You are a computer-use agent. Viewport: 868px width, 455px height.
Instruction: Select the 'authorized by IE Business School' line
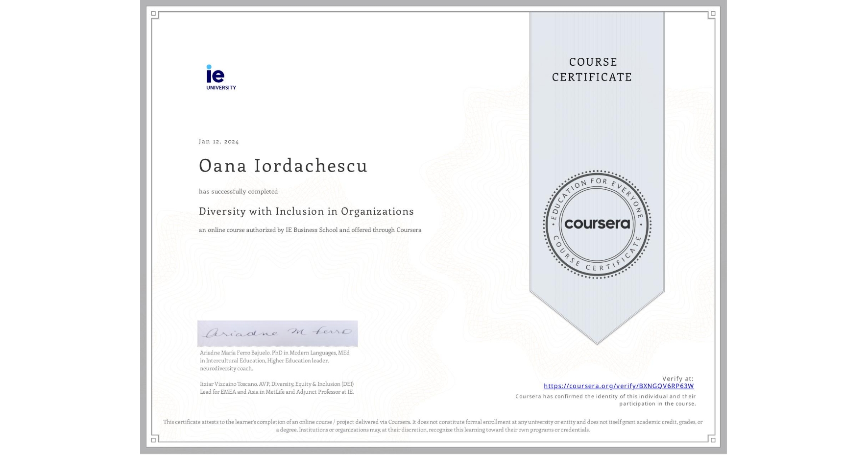[x=310, y=230]
